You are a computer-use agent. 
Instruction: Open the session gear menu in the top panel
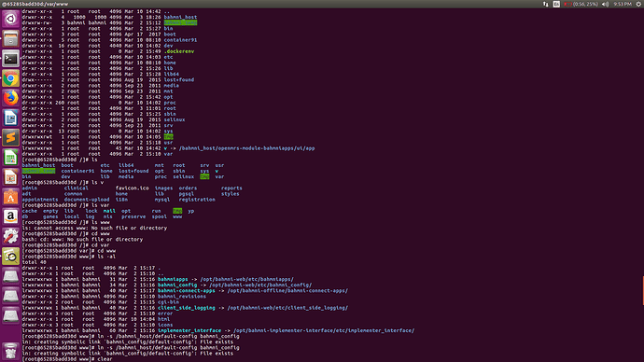[x=638, y=4]
